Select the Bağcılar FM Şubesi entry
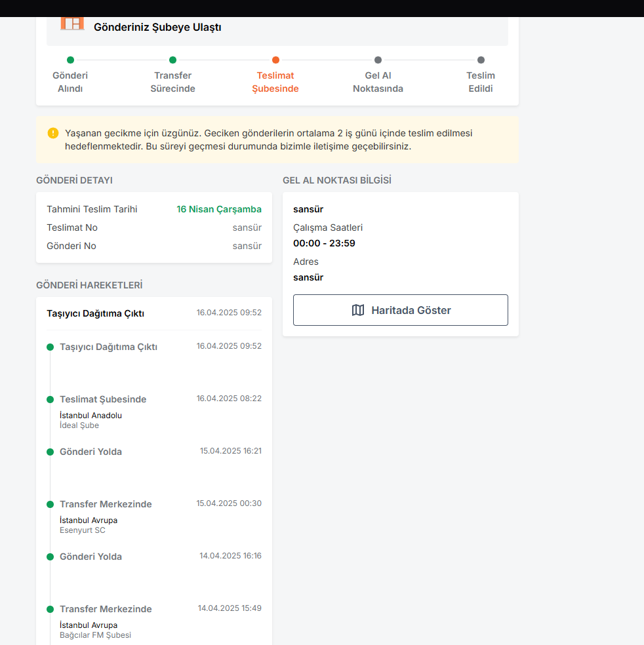 [95, 635]
